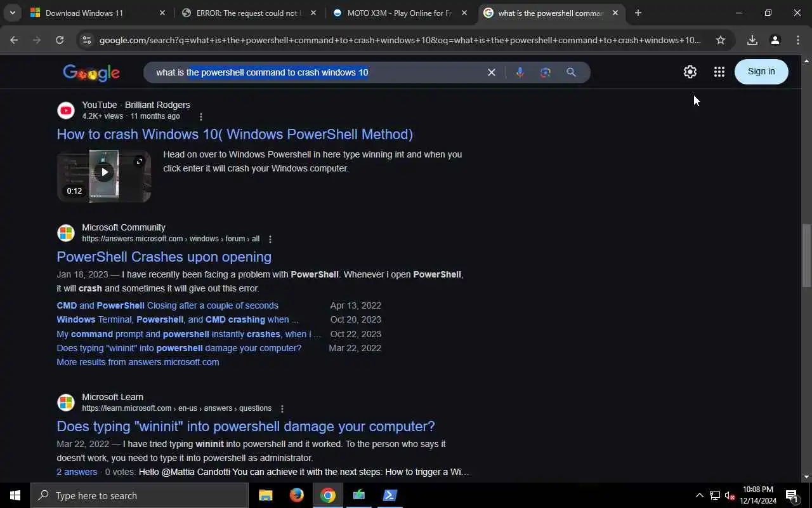This screenshot has height=508, width=812.
Task: Click the Sign in button
Action: pyautogui.click(x=761, y=71)
